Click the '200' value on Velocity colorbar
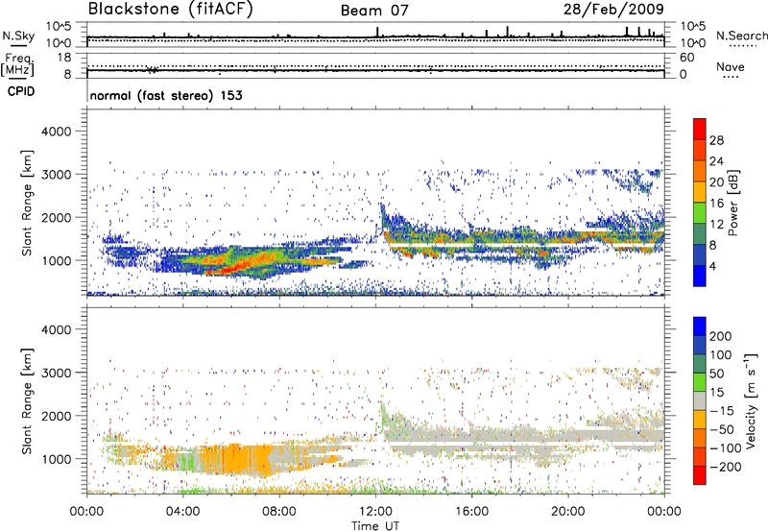Screen dimensions: 768x532 point(721,336)
